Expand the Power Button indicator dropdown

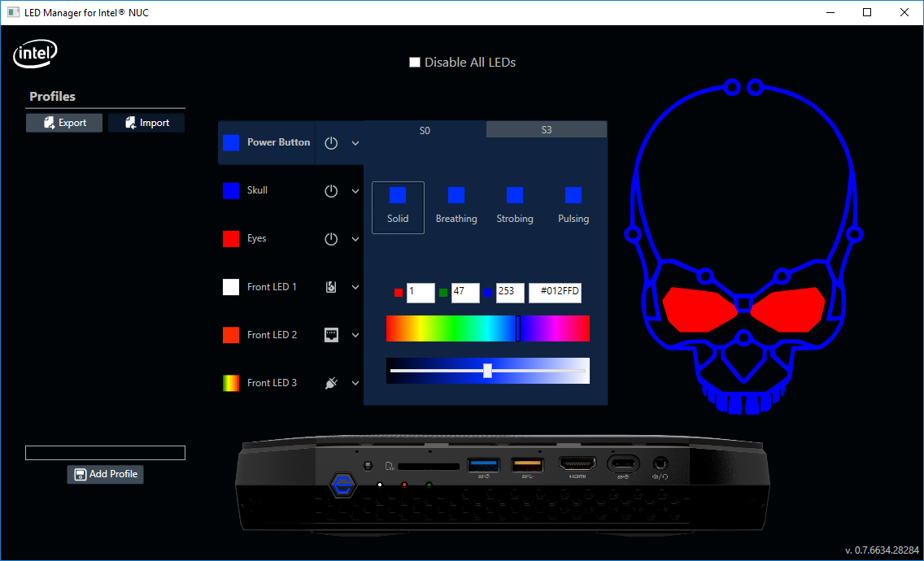pos(355,143)
